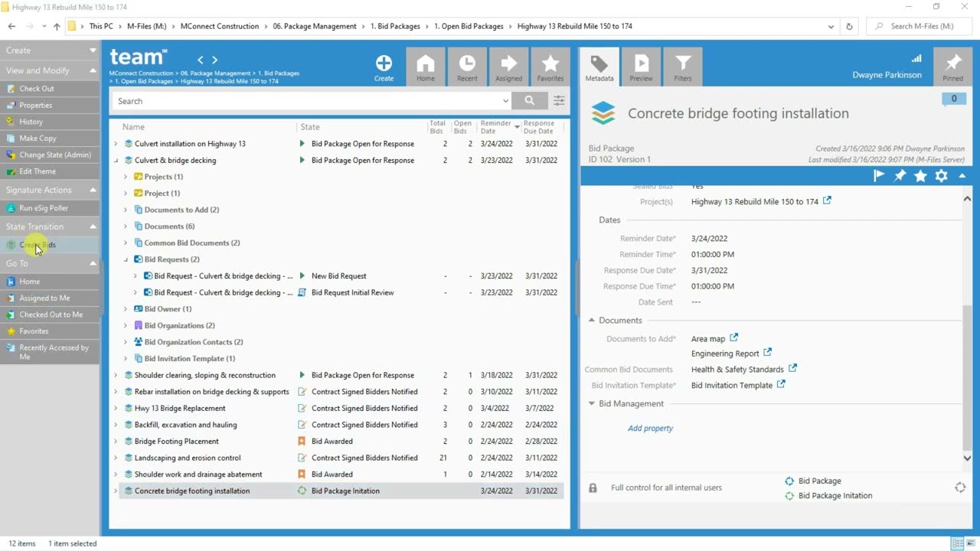Click the Add property link
Image resolution: width=980 pixels, height=551 pixels.
[650, 429]
